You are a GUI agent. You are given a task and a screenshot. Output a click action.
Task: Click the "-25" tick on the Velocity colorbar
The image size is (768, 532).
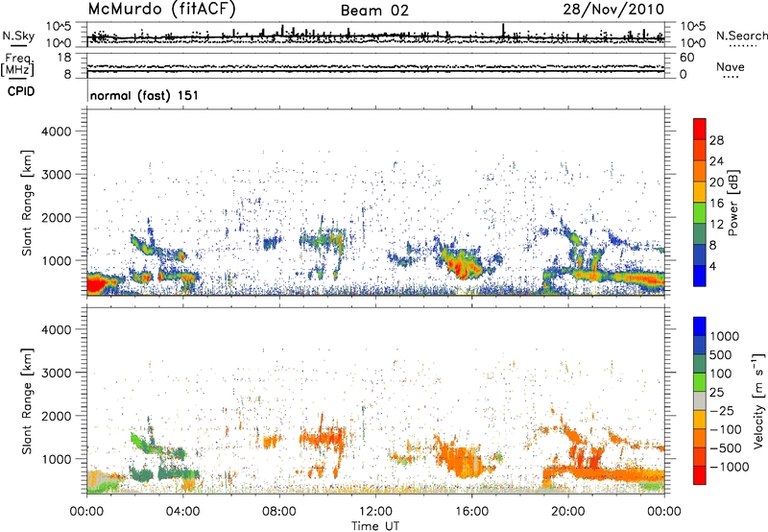click(720, 410)
